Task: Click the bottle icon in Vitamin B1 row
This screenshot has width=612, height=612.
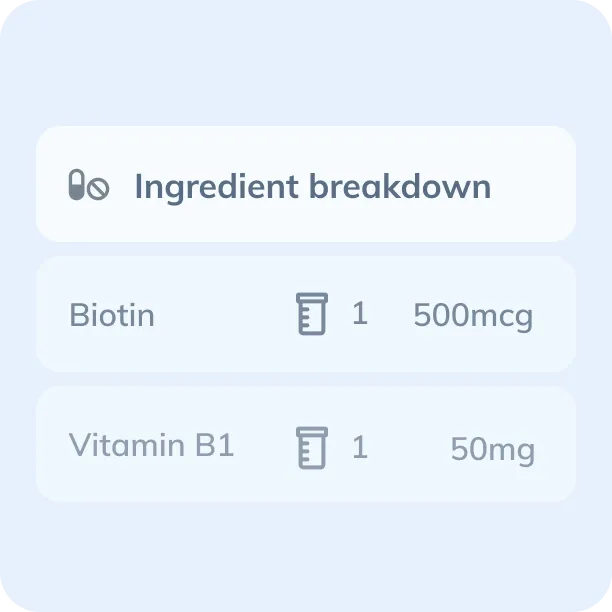Action: [x=313, y=446]
